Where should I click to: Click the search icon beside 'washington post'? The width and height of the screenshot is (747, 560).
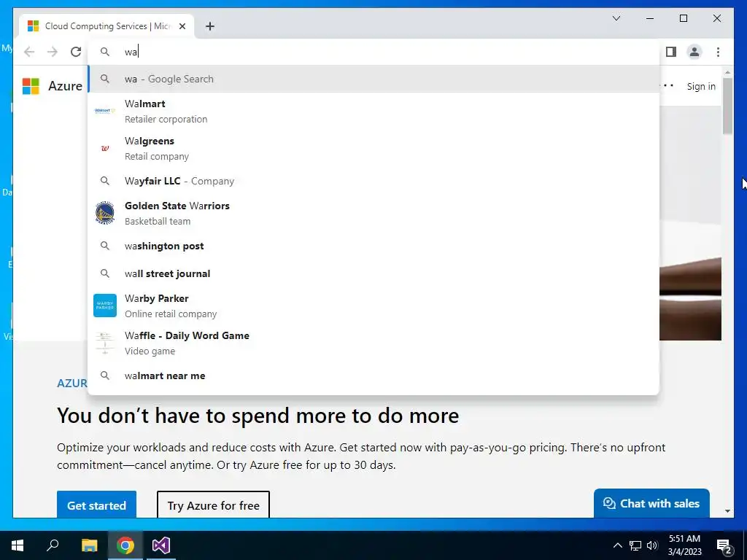[105, 246]
